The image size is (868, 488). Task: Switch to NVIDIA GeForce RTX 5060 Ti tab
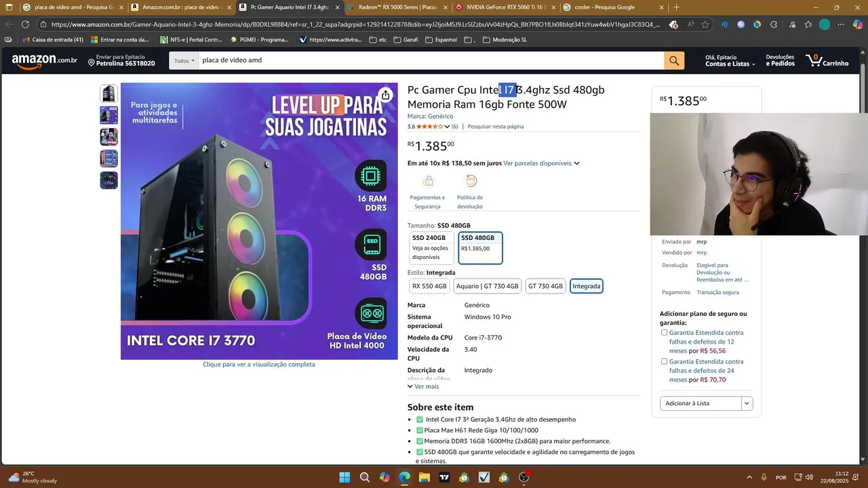pyautogui.click(x=505, y=7)
